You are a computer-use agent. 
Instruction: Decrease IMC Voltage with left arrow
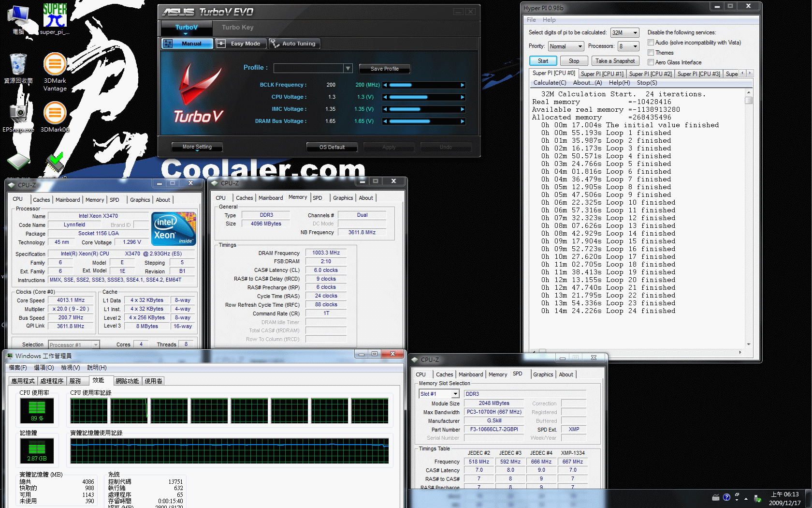385,109
